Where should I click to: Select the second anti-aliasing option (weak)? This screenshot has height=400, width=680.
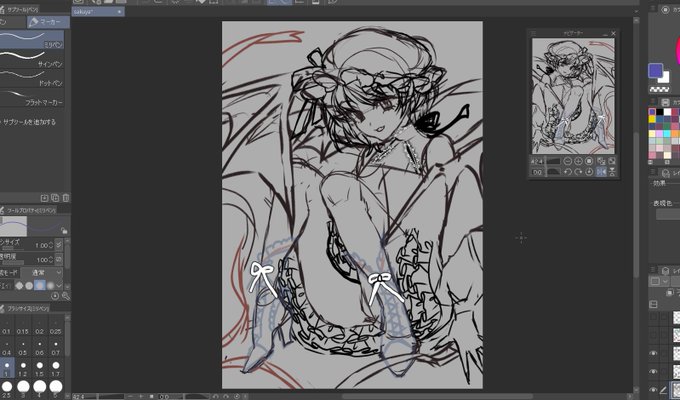(x=29, y=285)
